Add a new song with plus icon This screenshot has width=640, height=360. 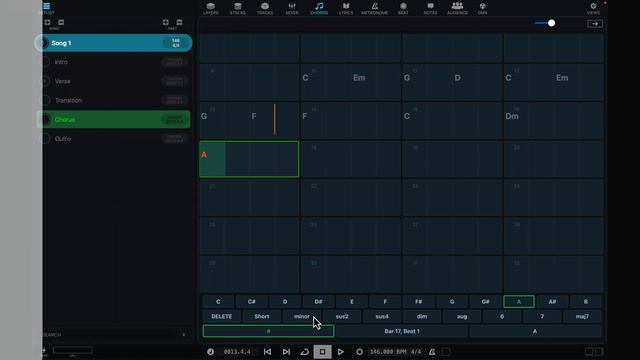[x=47, y=22]
